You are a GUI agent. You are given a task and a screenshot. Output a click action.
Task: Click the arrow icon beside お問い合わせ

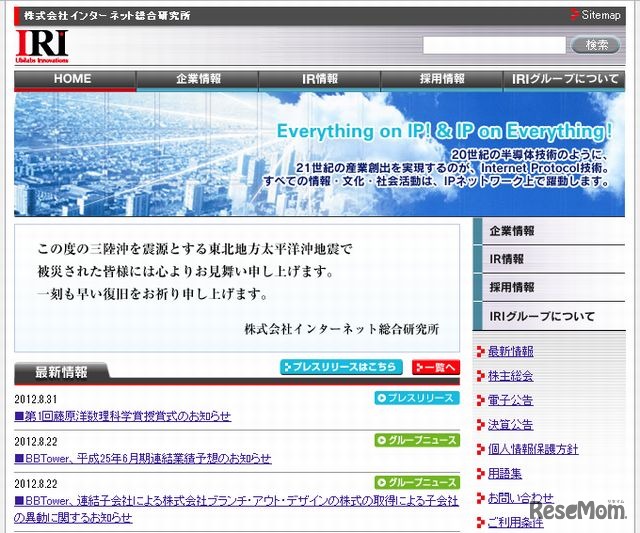(x=480, y=498)
